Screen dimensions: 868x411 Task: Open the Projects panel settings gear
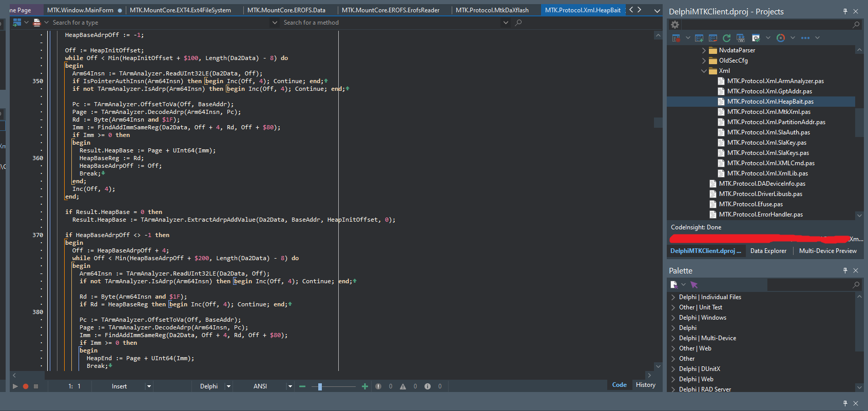(x=675, y=25)
